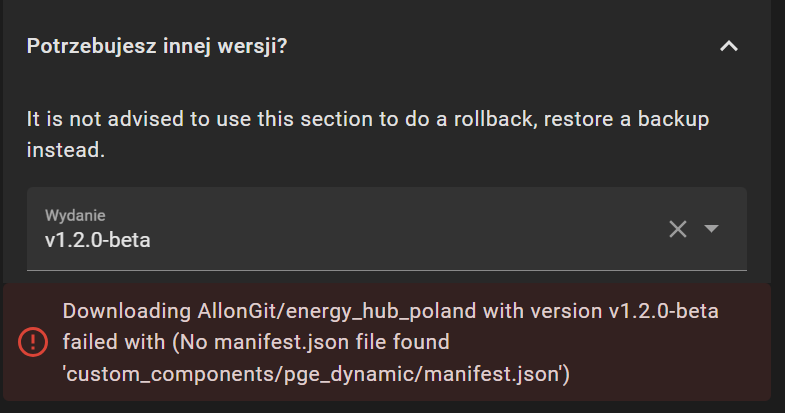Click the "Wydanie" field label
Viewport: 785px width, 413px height.
pos(75,215)
